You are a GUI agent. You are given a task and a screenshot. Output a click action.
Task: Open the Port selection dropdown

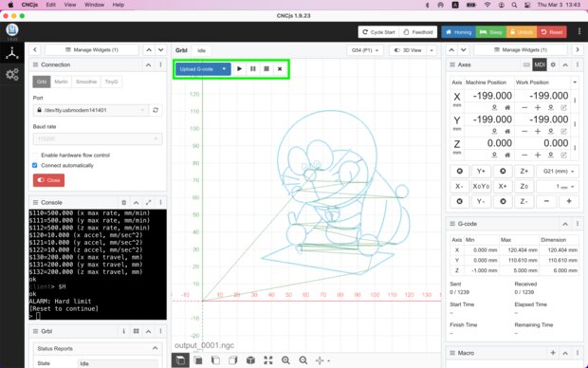tap(91, 110)
